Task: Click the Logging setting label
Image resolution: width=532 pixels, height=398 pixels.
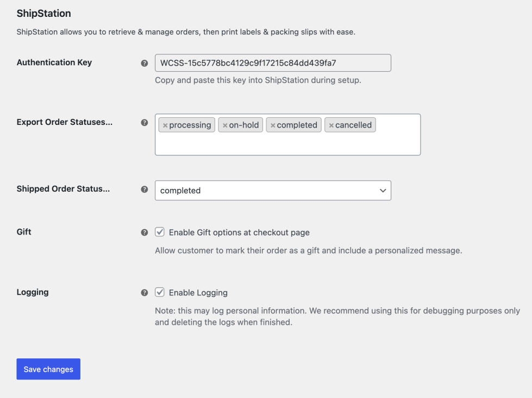Action: pos(33,292)
